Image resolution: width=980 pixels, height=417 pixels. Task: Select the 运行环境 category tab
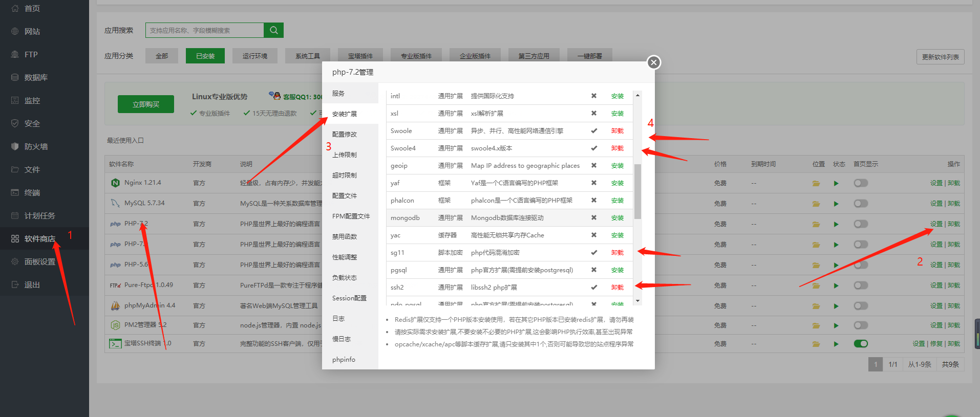pos(255,56)
